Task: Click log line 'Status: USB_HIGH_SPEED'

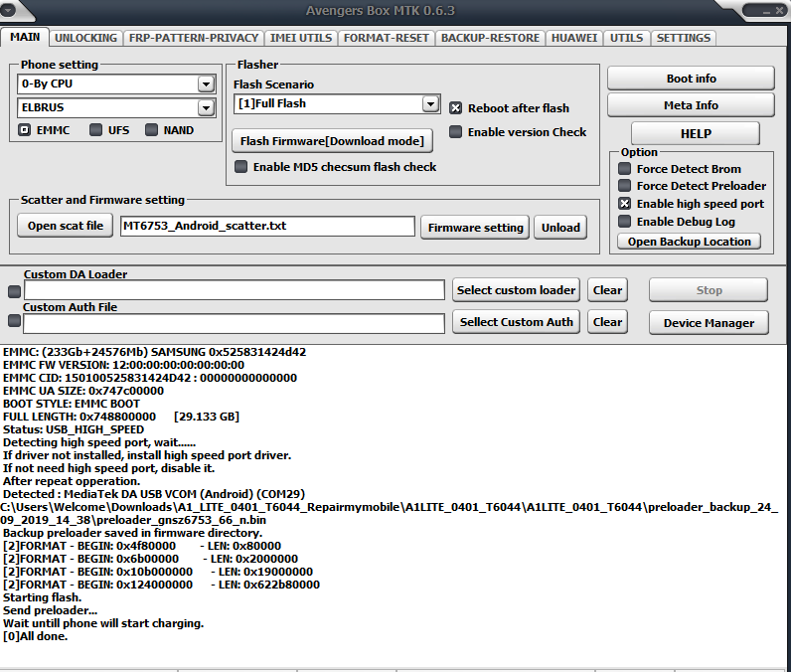Action: 74,429
